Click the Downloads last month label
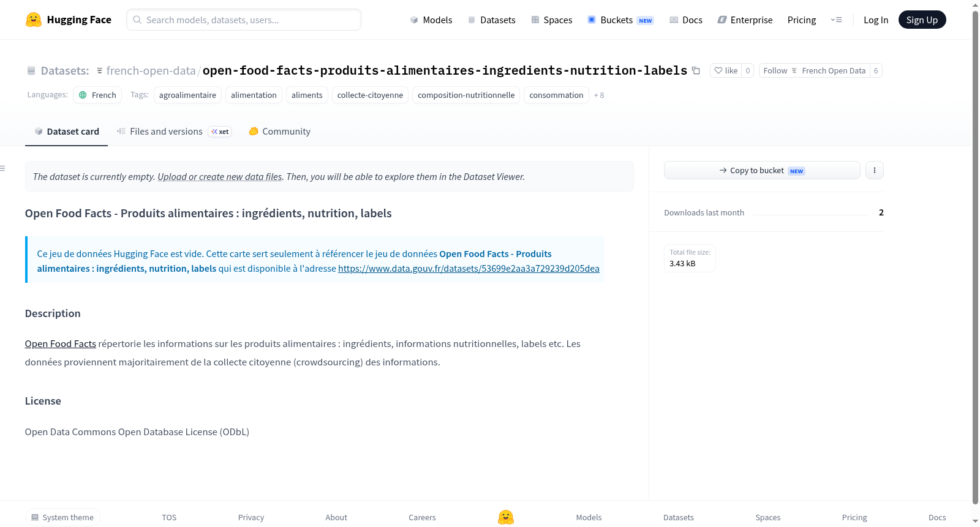Image resolution: width=980 pixels, height=527 pixels. pyautogui.click(x=704, y=212)
